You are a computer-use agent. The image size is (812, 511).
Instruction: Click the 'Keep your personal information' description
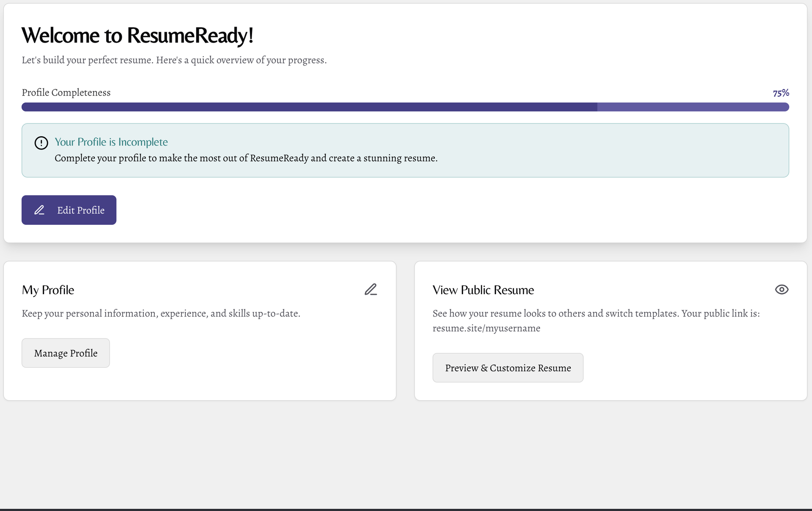161,314
